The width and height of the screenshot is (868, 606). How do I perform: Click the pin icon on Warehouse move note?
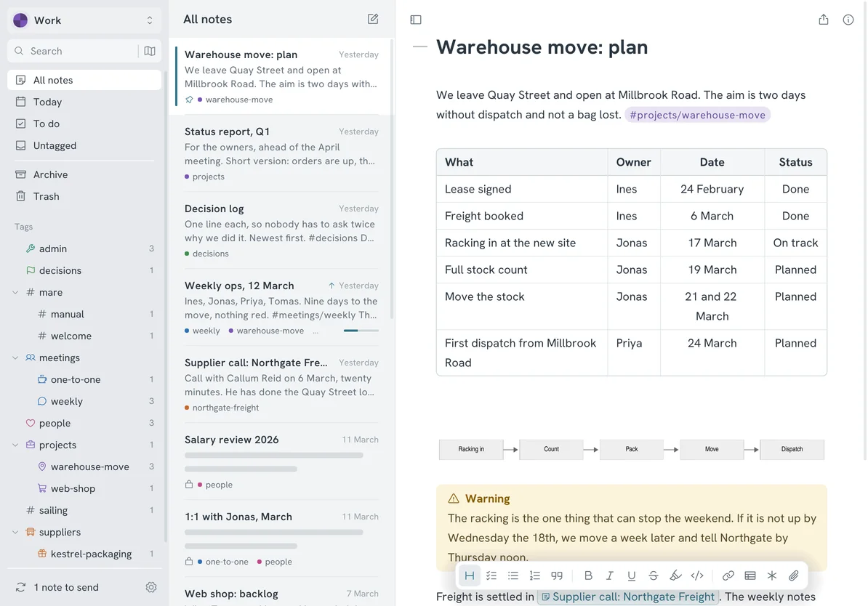point(189,100)
